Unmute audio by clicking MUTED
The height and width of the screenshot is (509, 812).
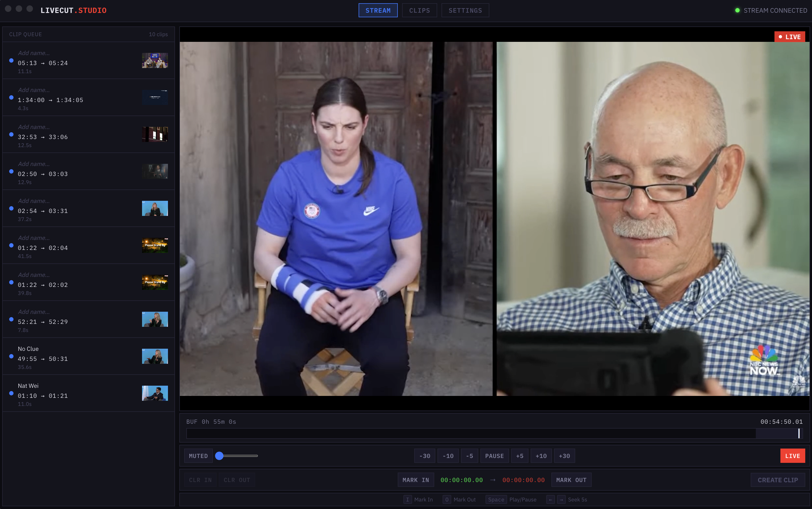pyautogui.click(x=198, y=456)
